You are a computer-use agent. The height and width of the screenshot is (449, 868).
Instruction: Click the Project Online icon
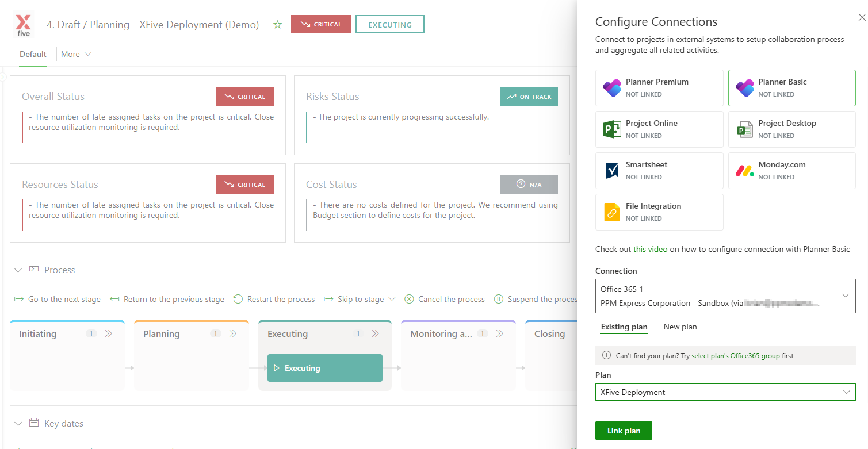(612, 129)
